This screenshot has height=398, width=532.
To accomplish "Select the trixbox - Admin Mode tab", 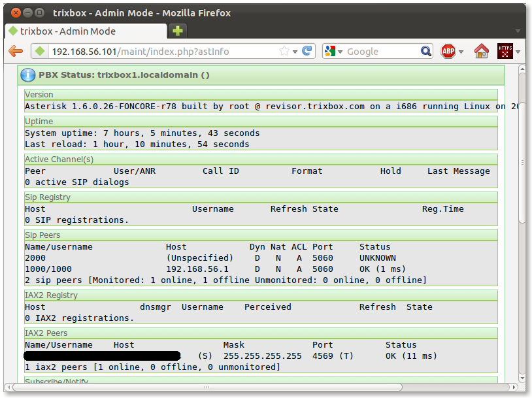I will 86,31.
